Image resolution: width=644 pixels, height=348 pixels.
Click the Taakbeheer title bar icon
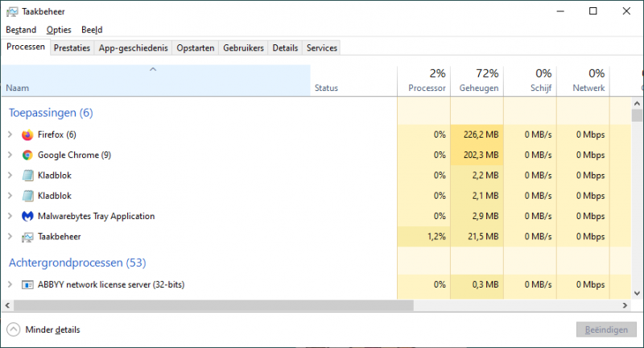[x=12, y=11]
